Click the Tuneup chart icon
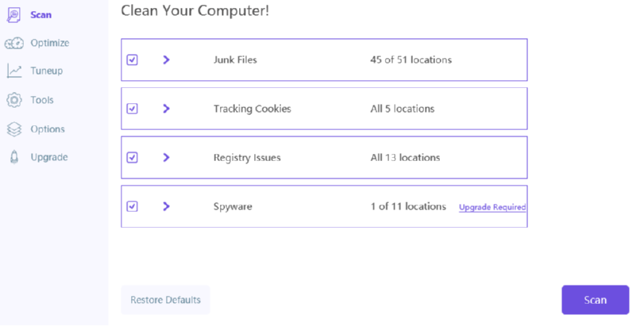The image size is (644, 330). [x=13, y=71]
